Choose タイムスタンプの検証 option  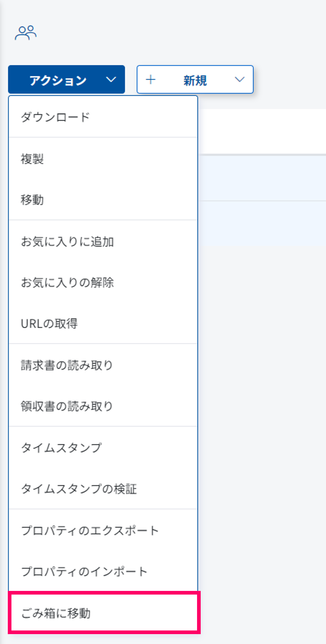(79, 489)
